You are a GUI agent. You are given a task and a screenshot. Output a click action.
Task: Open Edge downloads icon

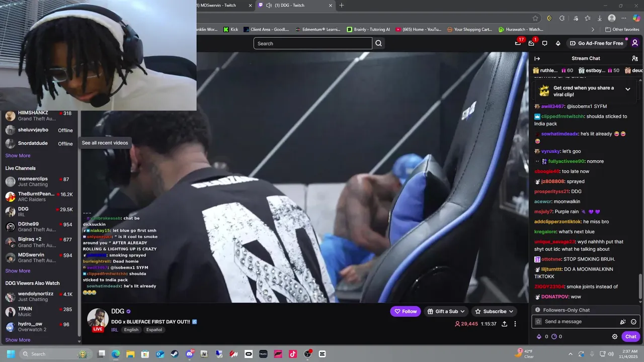[600, 18]
